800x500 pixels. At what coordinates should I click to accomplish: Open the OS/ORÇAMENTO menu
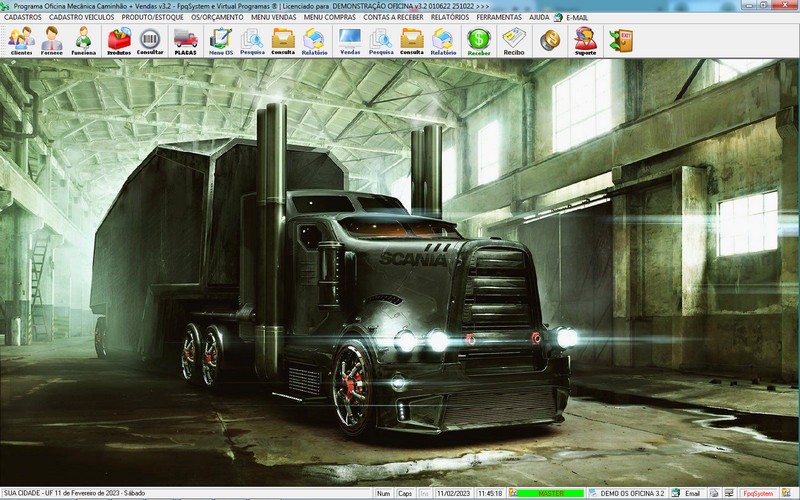coord(217,17)
